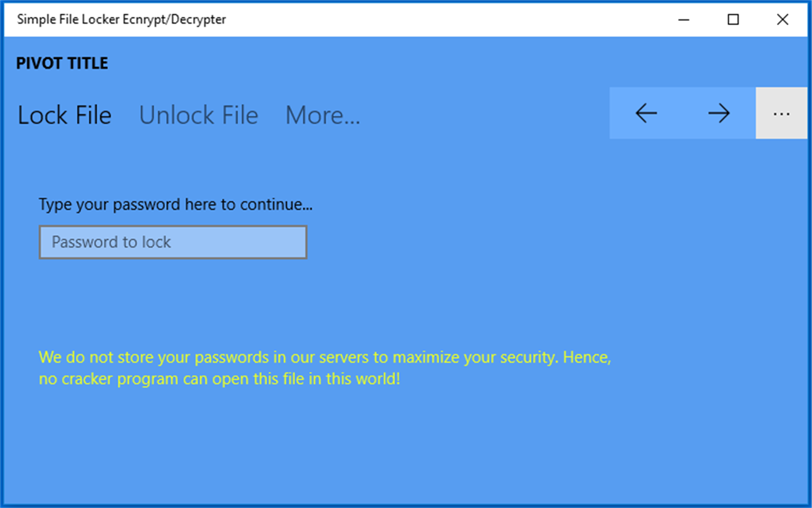Click the notice line beginning 'We do not store'
The height and width of the screenshot is (508, 812).
(325, 357)
